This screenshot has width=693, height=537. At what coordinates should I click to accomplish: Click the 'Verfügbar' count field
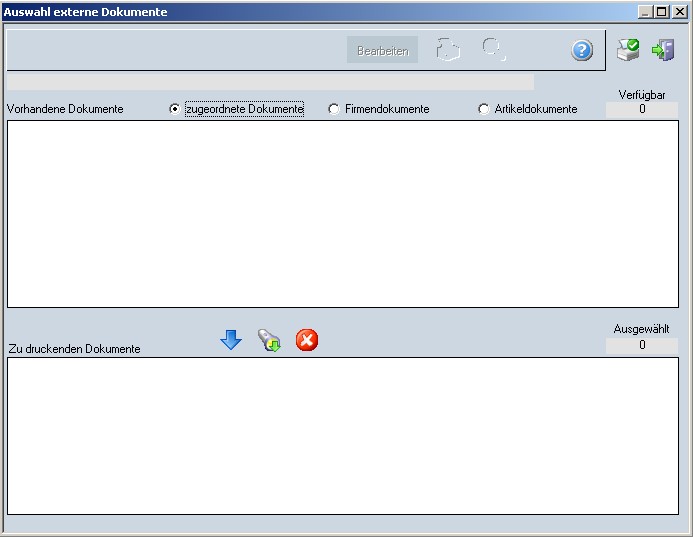point(641,110)
